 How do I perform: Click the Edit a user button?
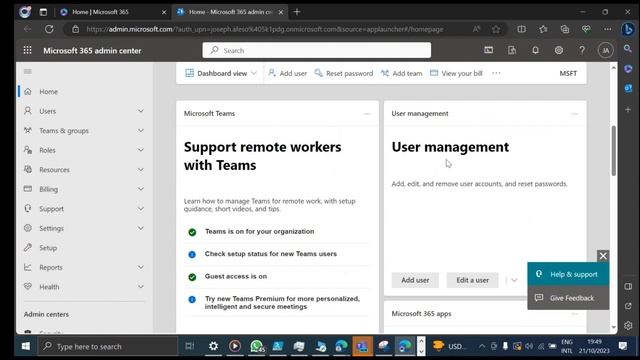[472, 280]
